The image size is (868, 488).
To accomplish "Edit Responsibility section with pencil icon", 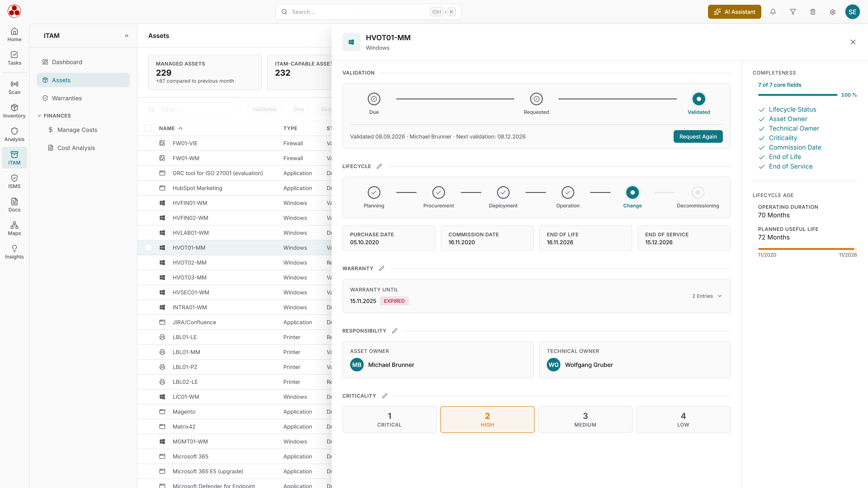I will tap(395, 331).
